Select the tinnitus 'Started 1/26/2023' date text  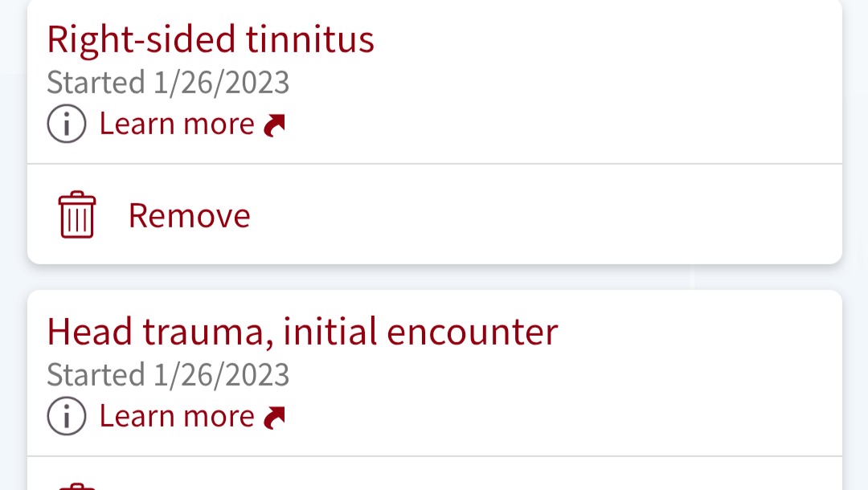tap(168, 83)
